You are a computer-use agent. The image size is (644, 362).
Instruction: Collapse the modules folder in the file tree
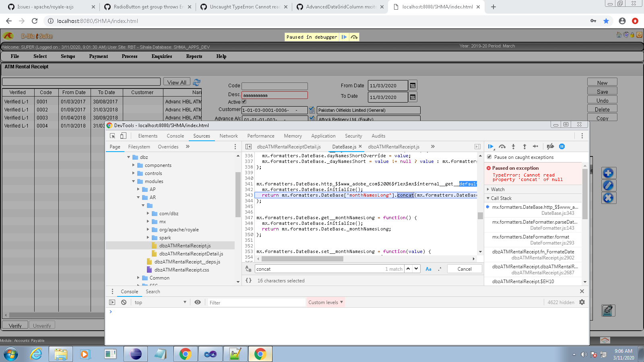[133, 181]
